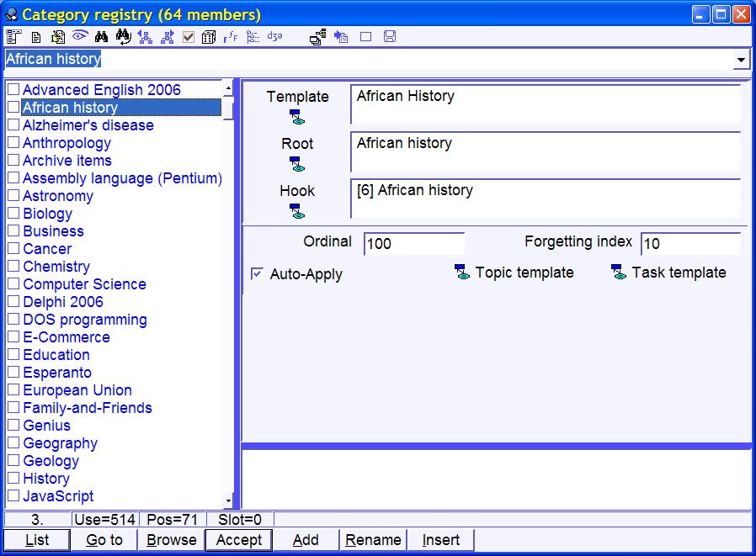Viewport: 756px width, 556px height.
Task: Click the binoculars search icon
Action: pos(102,36)
